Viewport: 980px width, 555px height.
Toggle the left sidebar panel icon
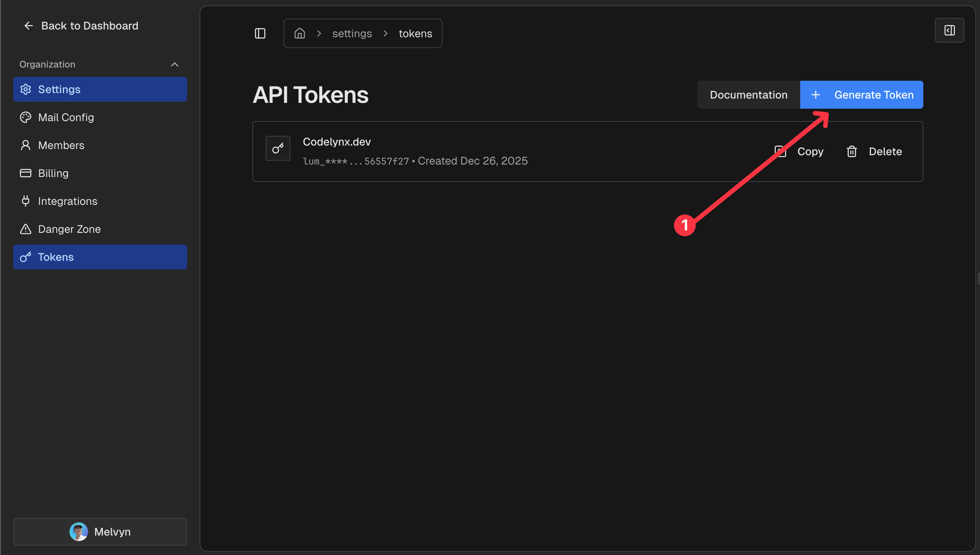click(260, 34)
